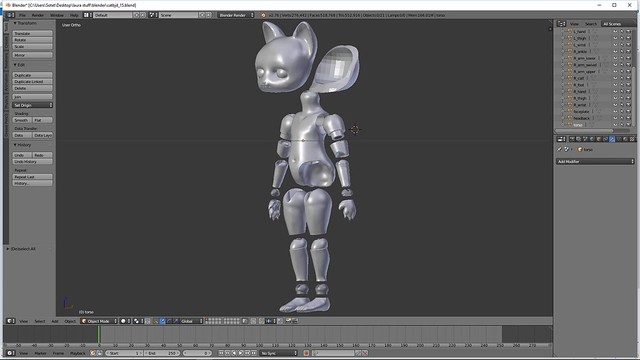Toggle renderability camera for L_wrist
This screenshot has width=640, height=360.
click(628, 45)
